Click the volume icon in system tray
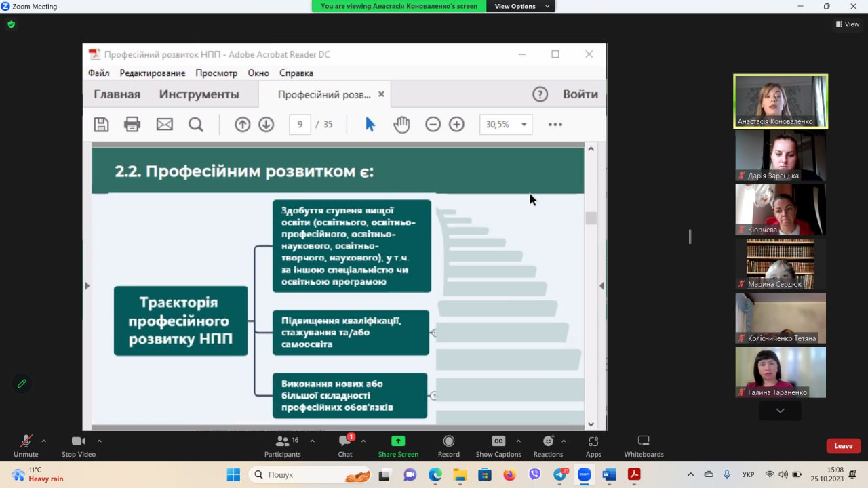 (x=783, y=474)
